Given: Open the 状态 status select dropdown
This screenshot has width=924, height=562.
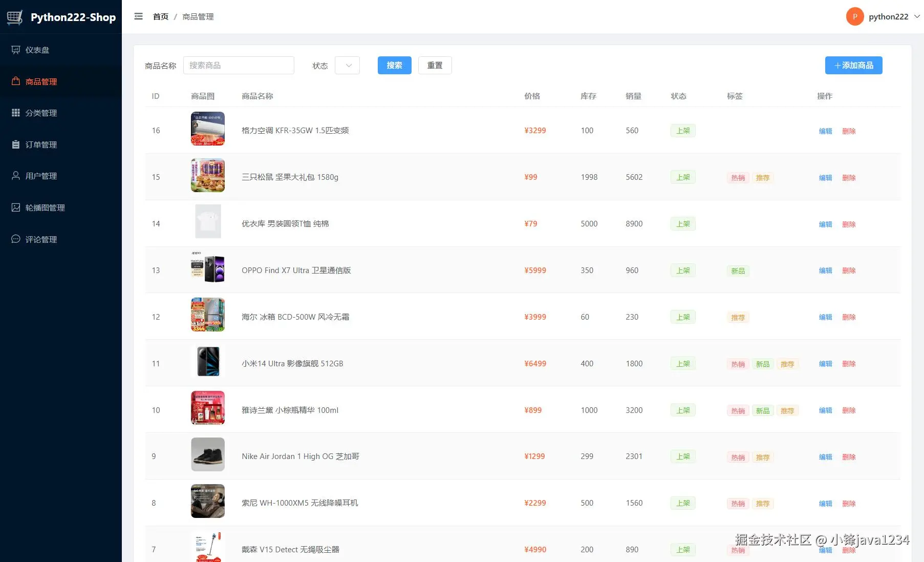Looking at the screenshot, I should coord(347,66).
